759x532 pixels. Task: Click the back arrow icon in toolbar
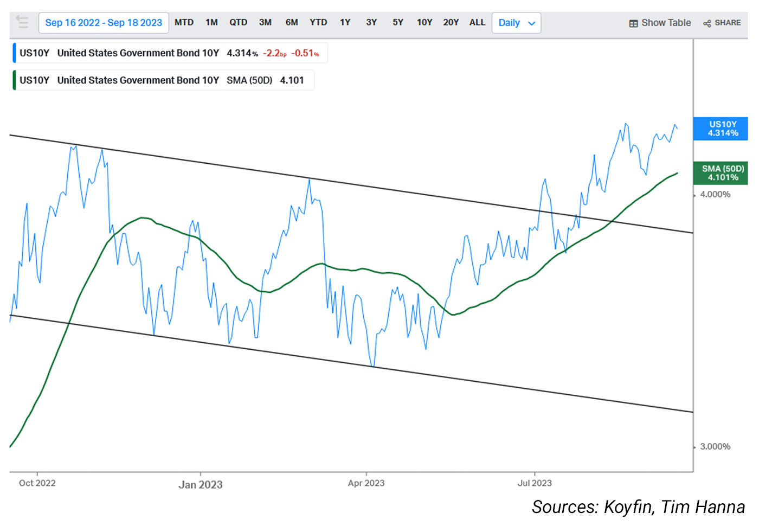[22, 22]
